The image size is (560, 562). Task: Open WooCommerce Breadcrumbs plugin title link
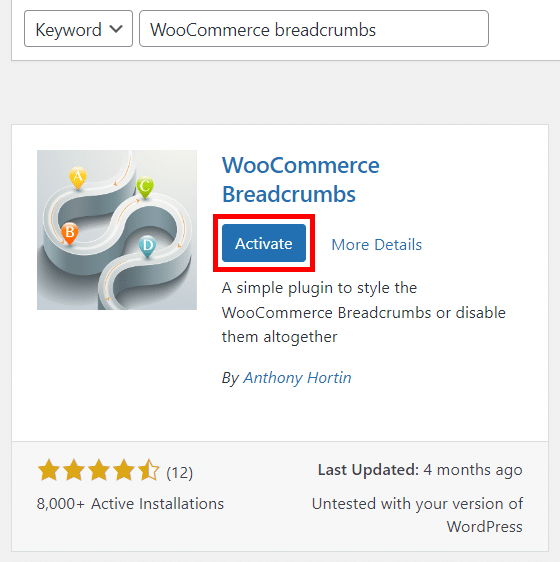click(300, 180)
